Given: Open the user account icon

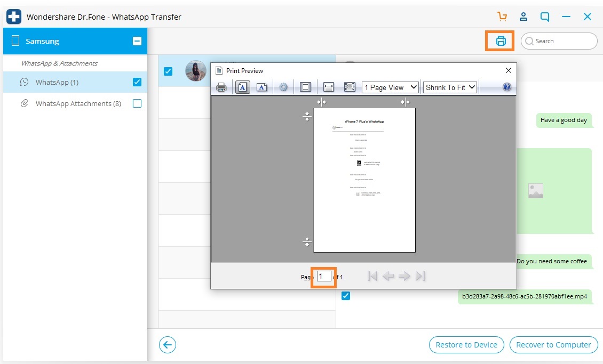Looking at the screenshot, I should coord(523,17).
